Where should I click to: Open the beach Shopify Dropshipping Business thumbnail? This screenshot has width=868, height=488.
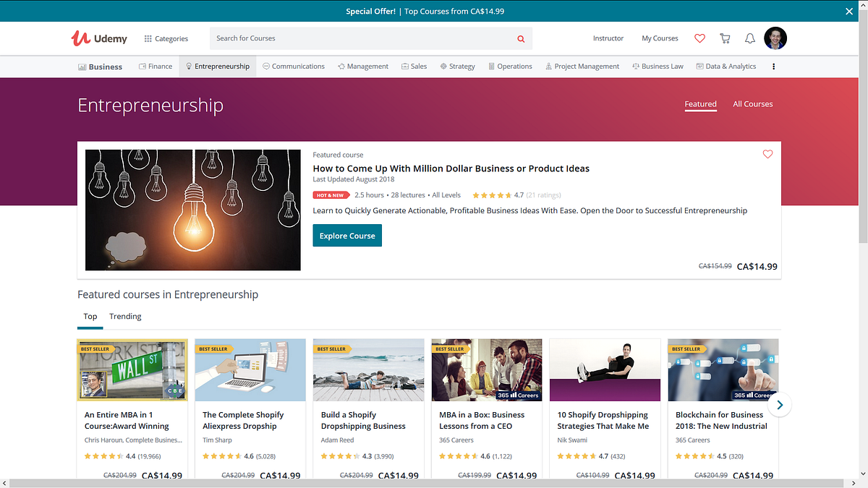point(369,370)
